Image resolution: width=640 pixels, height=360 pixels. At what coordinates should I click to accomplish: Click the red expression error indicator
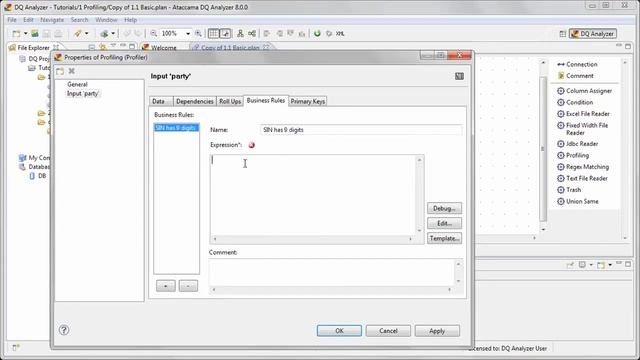coord(251,145)
